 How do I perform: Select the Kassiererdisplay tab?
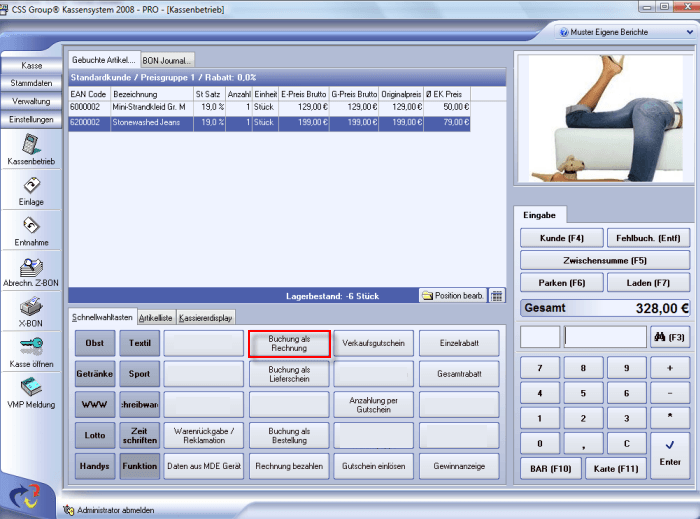205,318
